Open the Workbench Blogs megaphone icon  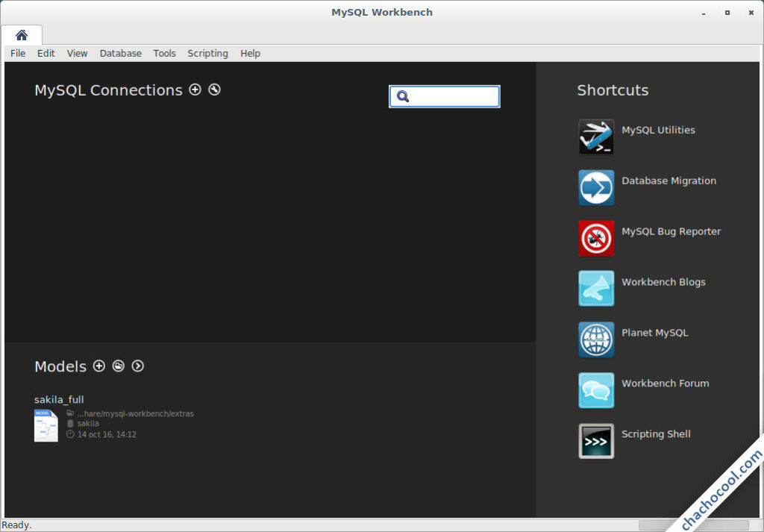pyautogui.click(x=596, y=289)
